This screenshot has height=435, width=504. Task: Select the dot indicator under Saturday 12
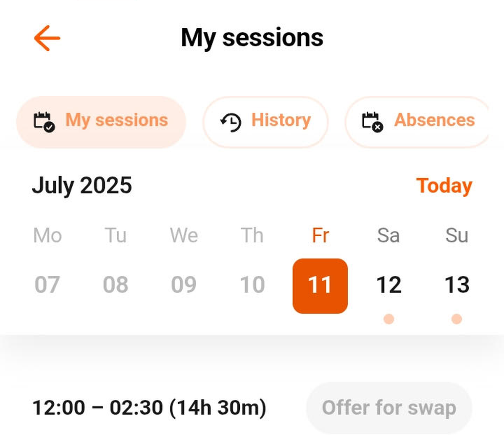(x=389, y=319)
